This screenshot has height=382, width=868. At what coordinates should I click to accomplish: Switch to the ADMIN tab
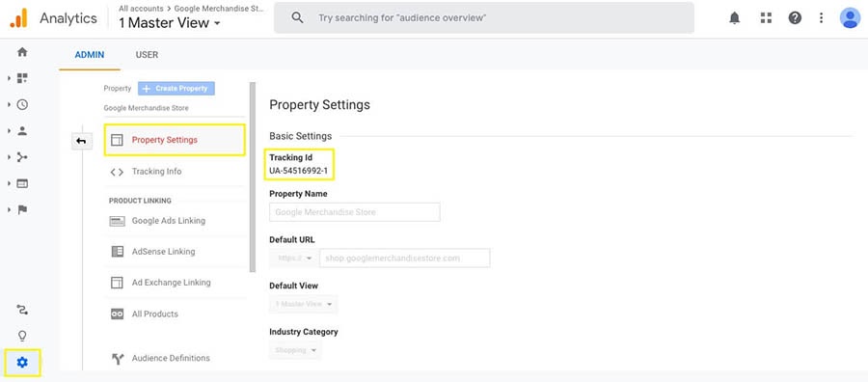(x=89, y=55)
